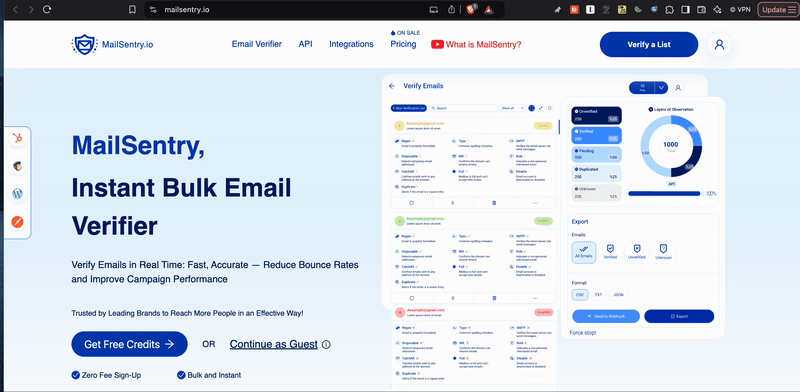The height and width of the screenshot is (392, 800).
Task: Click the HubSpot integration sidebar icon
Action: click(x=18, y=138)
